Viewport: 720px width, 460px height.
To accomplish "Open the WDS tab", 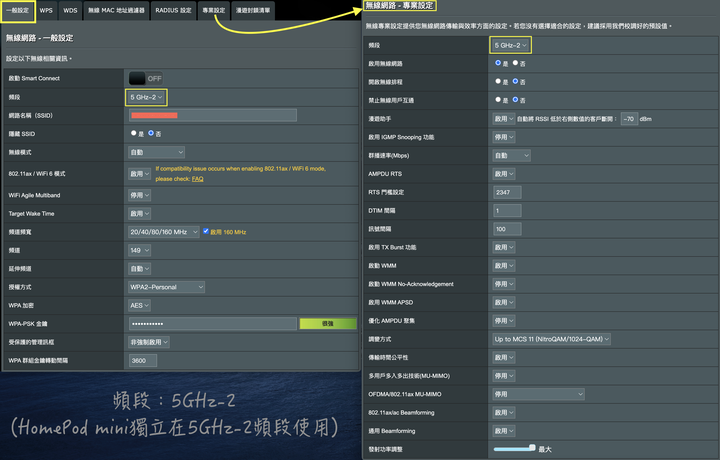I will [70, 11].
